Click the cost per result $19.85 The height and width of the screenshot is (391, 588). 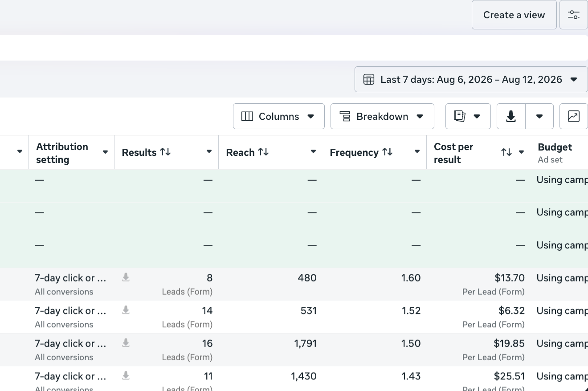[x=509, y=343]
